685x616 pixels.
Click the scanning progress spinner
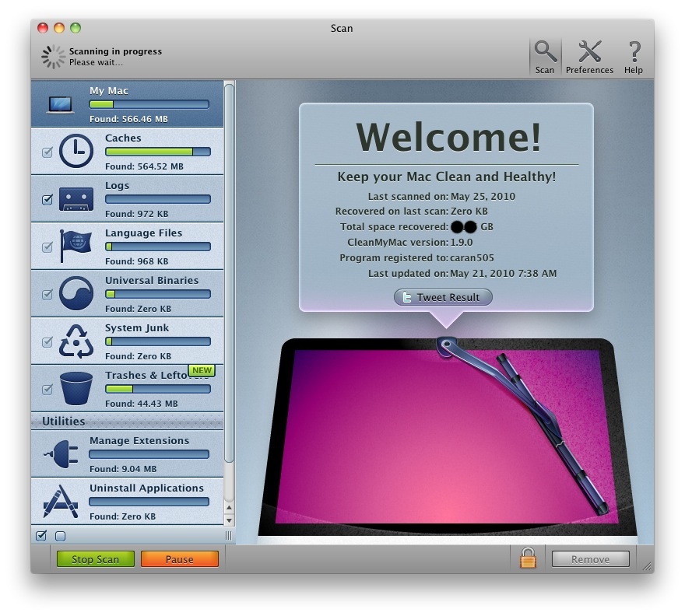tap(53, 57)
